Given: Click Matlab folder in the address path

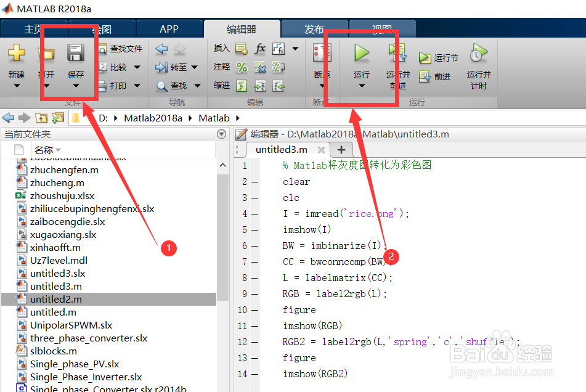Looking at the screenshot, I should (x=214, y=118).
